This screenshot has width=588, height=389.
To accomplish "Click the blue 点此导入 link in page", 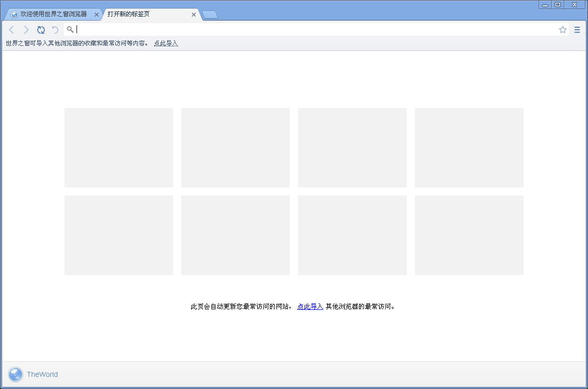I will coord(310,306).
